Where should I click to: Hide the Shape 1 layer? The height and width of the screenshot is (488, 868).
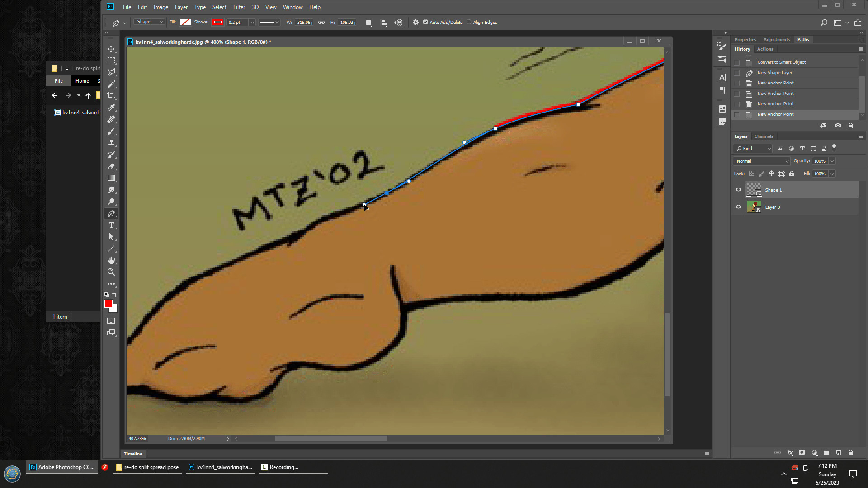point(738,190)
